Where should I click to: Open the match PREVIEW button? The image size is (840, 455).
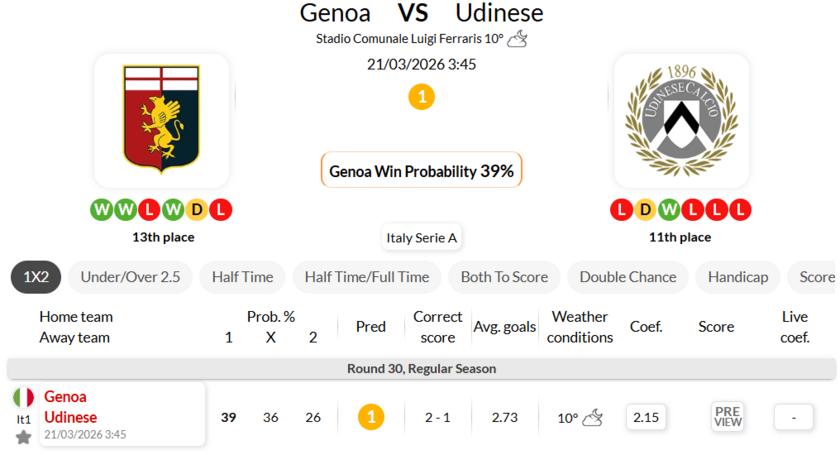point(728,417)
